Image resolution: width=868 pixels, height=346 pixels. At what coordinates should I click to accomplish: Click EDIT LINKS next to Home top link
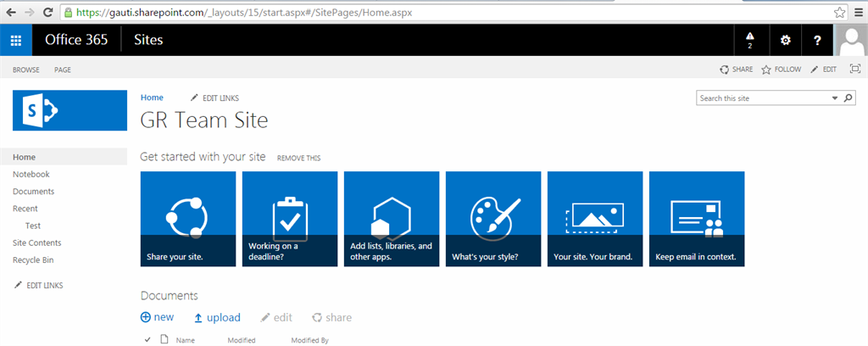tap(214, 98)
